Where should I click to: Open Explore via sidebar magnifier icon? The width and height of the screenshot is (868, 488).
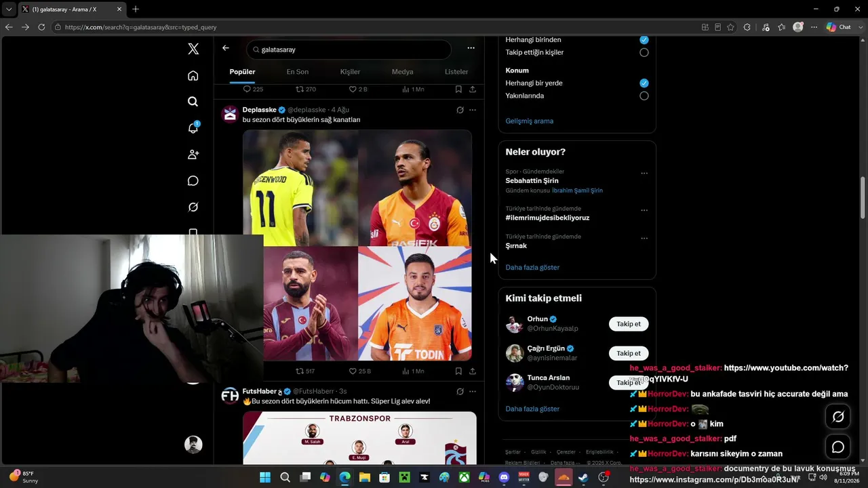(x=193, y=102)
